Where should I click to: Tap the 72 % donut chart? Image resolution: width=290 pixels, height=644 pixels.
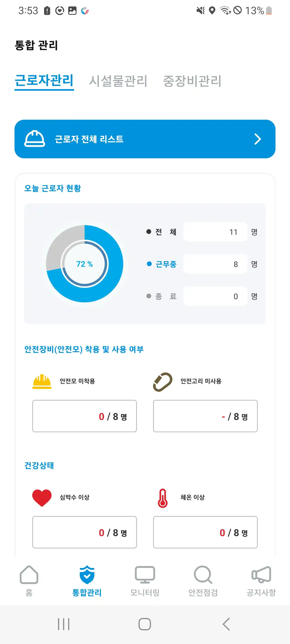coord(85,264)
